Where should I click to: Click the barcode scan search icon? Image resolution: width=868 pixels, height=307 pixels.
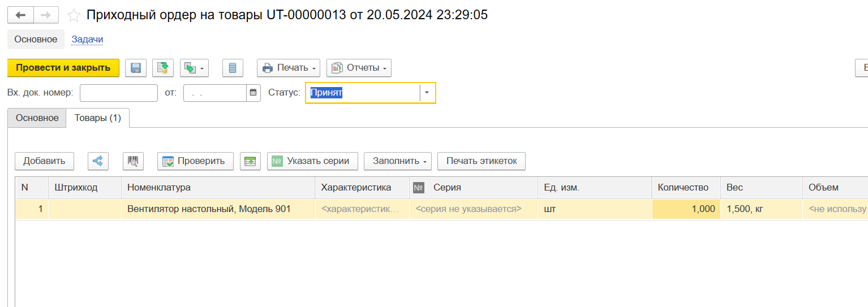pos(133,161)
